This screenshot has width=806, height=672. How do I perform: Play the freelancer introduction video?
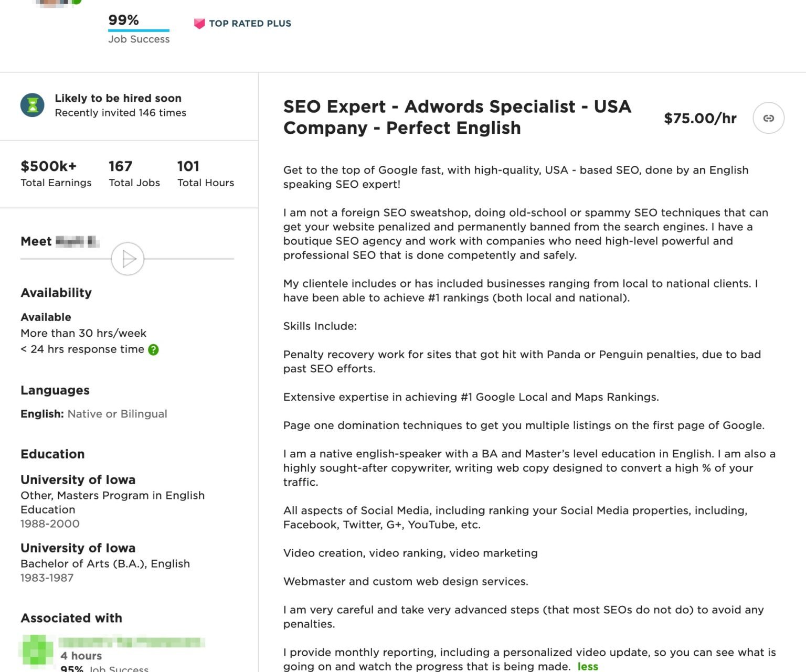[x=127, y=259]
